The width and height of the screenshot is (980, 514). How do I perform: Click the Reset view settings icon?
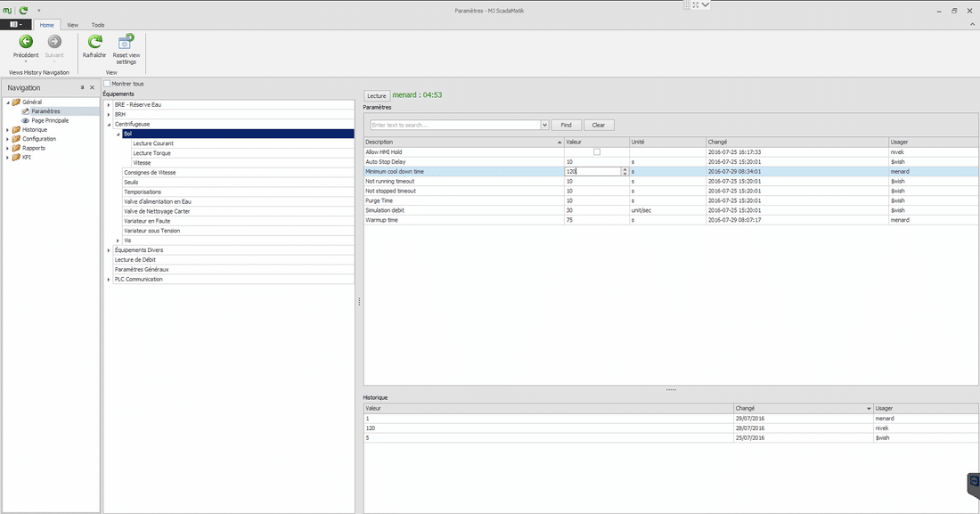[126, 41]
